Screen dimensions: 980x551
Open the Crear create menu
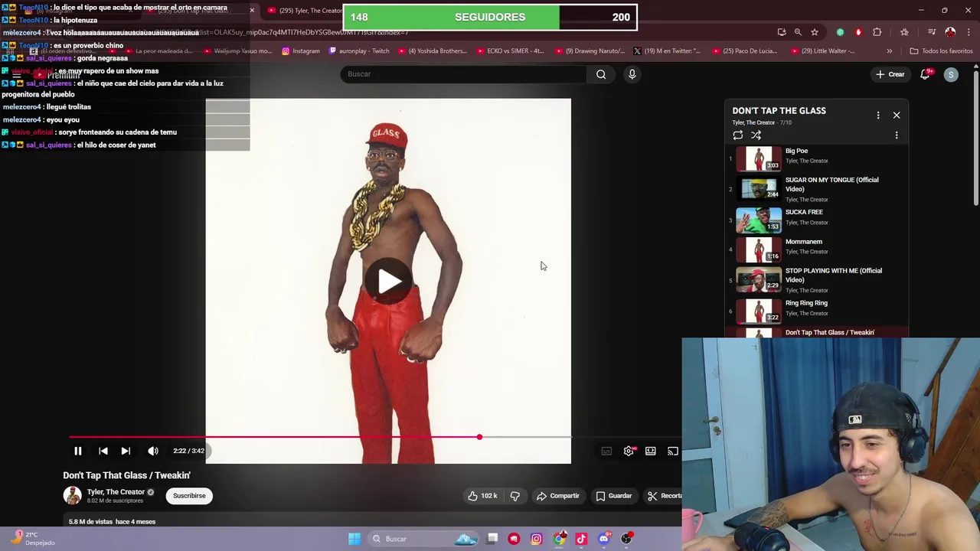890,74
